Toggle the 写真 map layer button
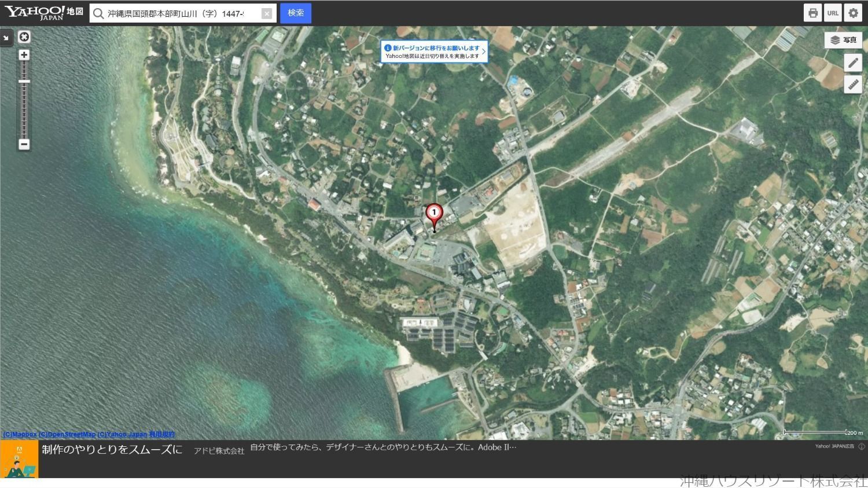 pyautogui.click(x=844, y=40)
